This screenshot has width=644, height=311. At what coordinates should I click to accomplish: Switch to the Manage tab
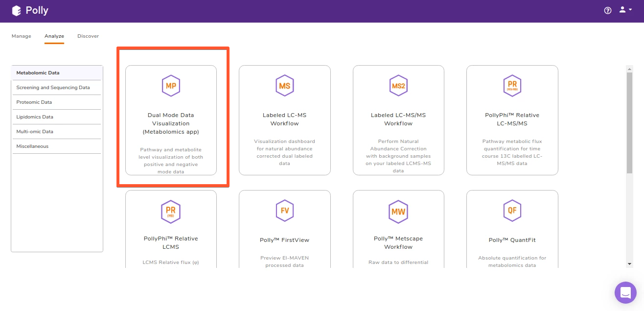[x=22, y=36]
